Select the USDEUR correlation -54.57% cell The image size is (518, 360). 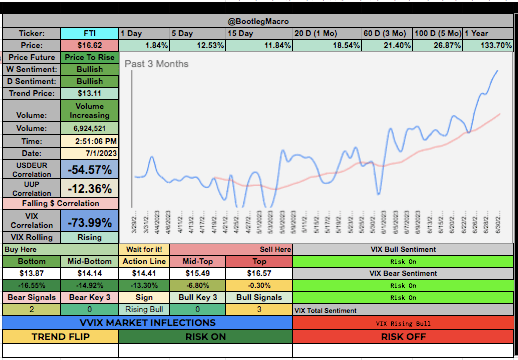pyautogui.click(x=89, y=169)
